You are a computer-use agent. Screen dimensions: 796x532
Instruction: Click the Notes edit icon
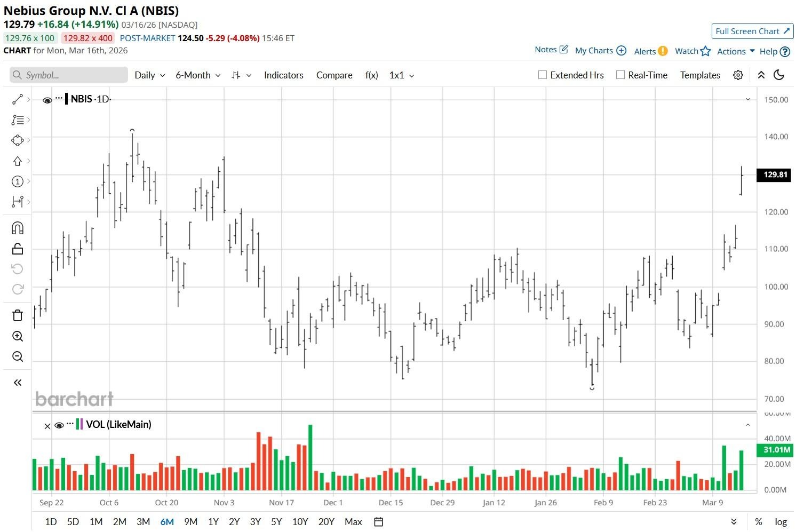(564, 49)
